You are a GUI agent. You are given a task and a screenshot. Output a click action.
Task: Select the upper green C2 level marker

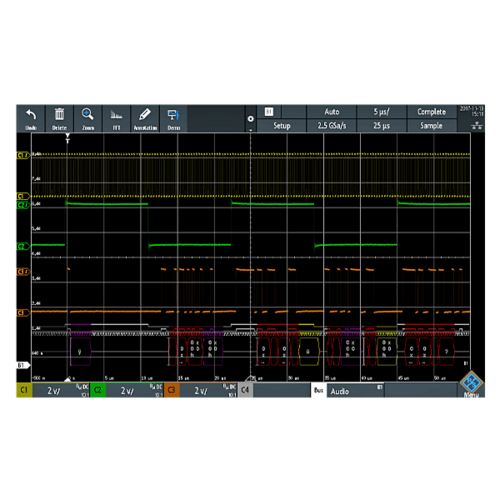coord(23,205)
